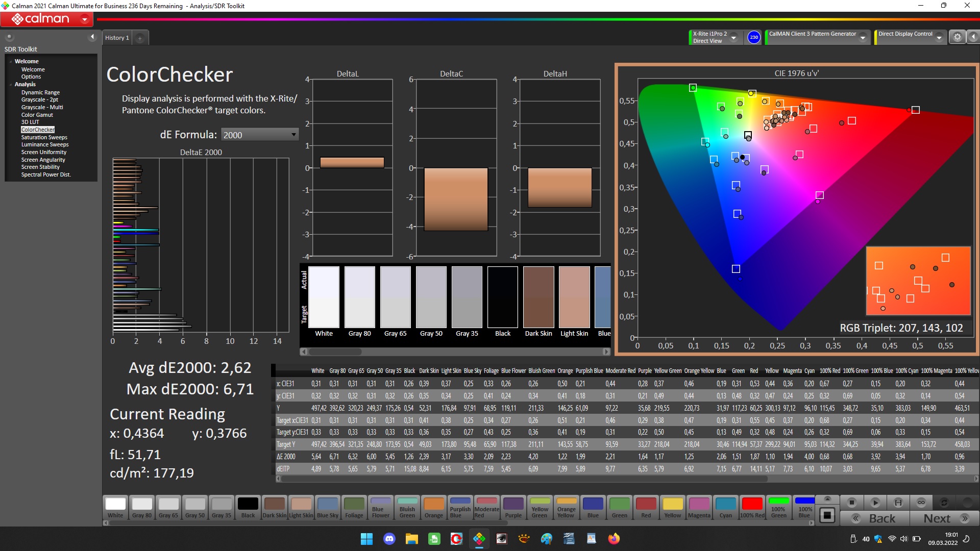980x551 pixels.
Task: Open Calman main menu logo button
Action: 46,19
